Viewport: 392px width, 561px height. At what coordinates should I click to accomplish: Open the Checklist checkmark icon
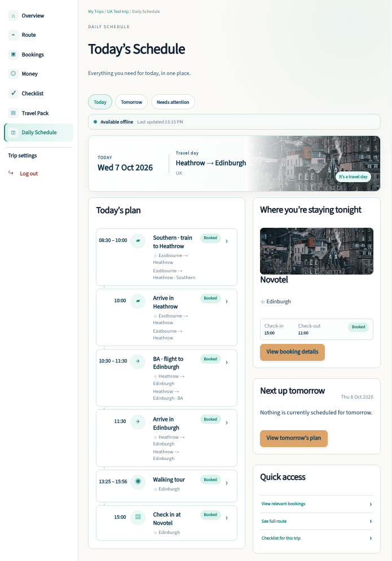pyautogui.click(x=13, y=94)
